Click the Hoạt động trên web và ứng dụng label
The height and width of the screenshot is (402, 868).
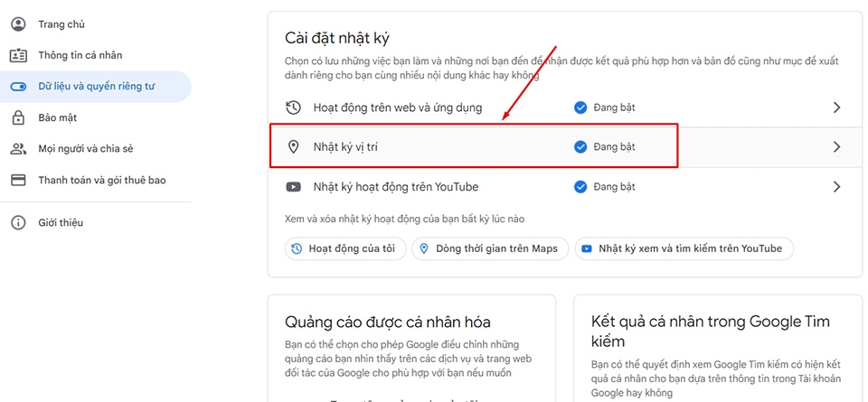point(398,108)
